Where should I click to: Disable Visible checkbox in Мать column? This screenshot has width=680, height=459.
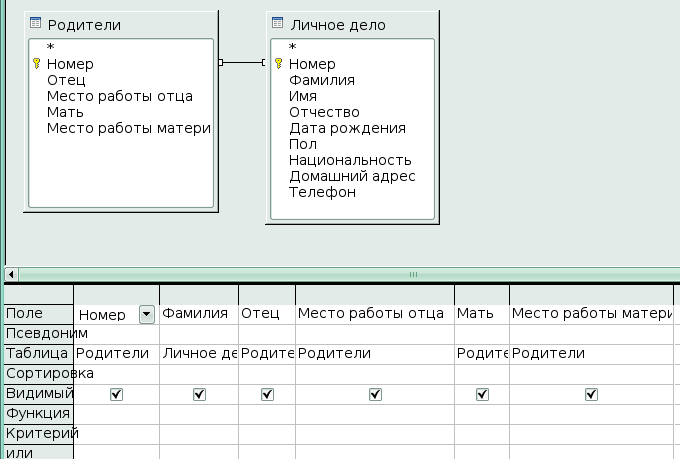[481, 394]
